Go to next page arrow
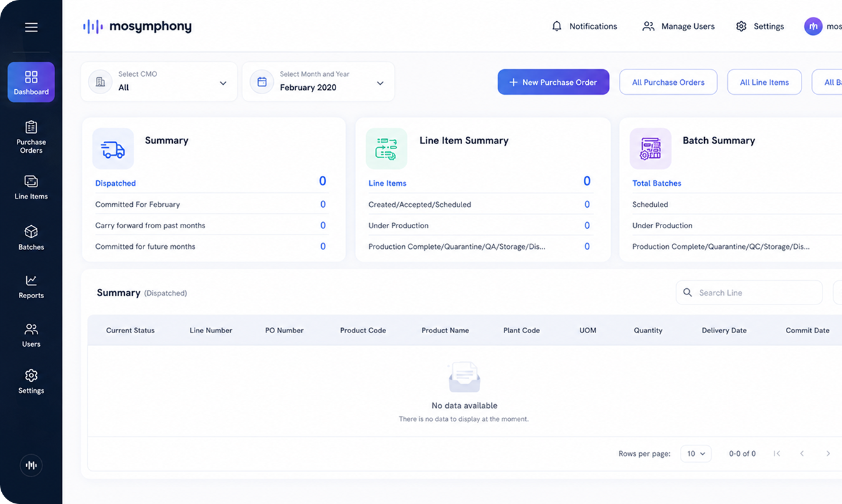Screen dimensions: 842x504 pyautogui.click(x=828, y=453)
